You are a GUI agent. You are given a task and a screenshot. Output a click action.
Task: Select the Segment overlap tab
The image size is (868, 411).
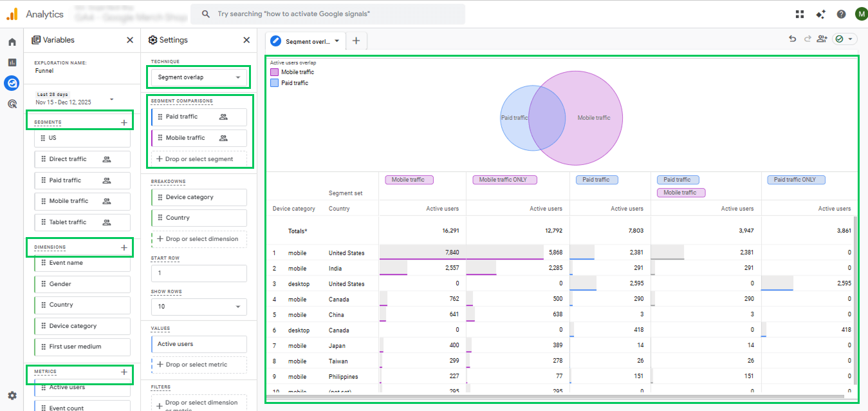(306, 41)
